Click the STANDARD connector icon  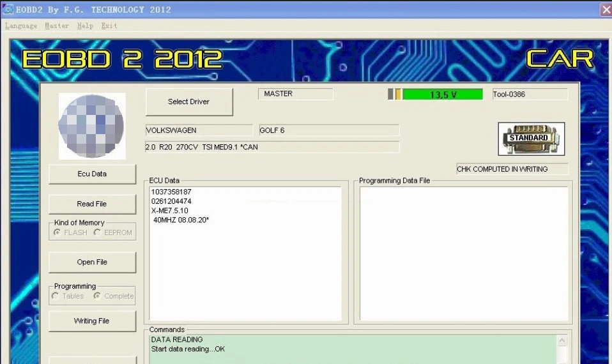(532, 139)
